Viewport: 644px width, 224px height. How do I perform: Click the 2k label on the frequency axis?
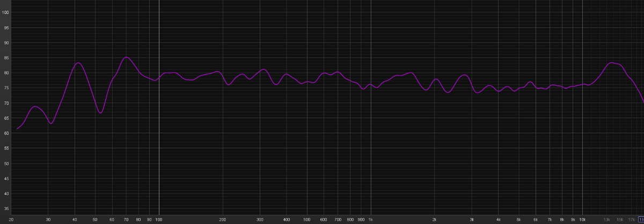434,220
